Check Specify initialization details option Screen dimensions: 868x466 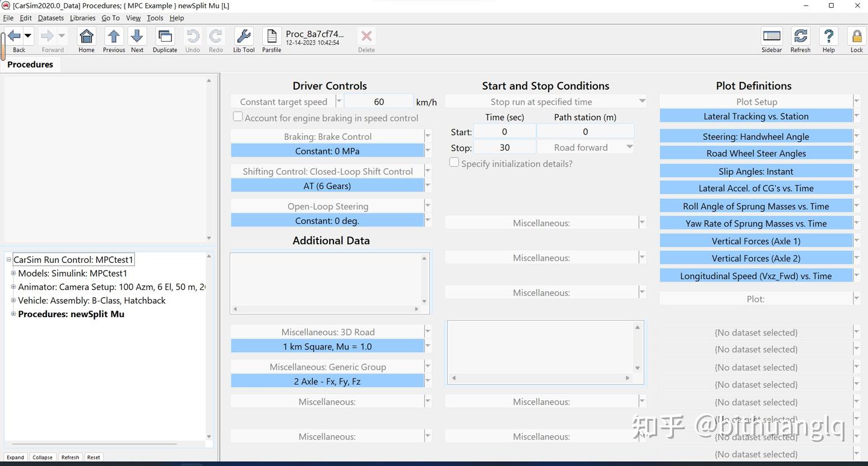click(454, 163)
